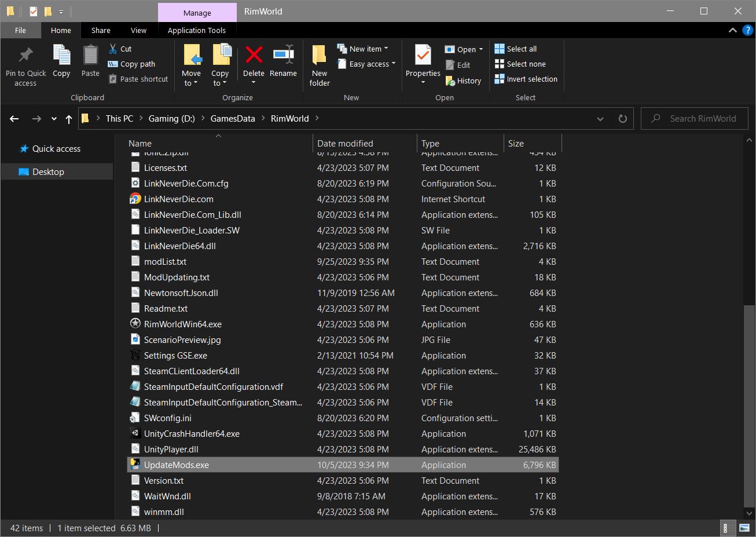Open the Application Tools tab

(x=197, y=30)
